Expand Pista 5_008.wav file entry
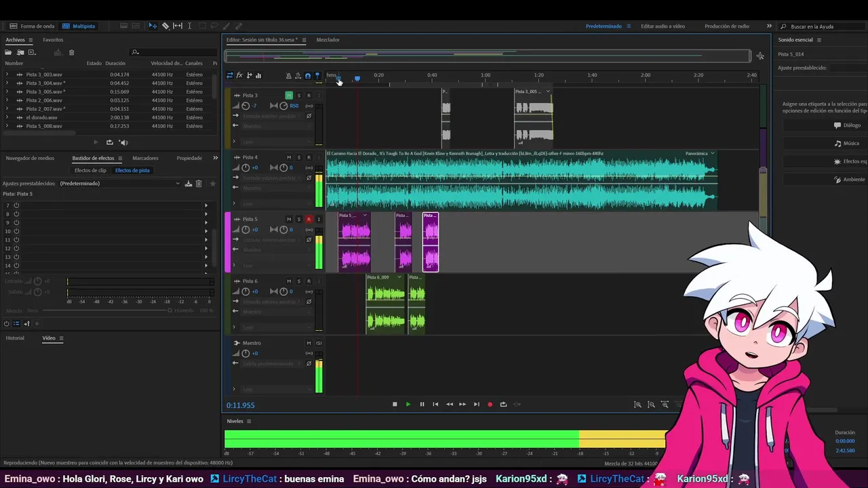Screen dimensions: 868x488 pyautogui.click(x=7, y=126)
